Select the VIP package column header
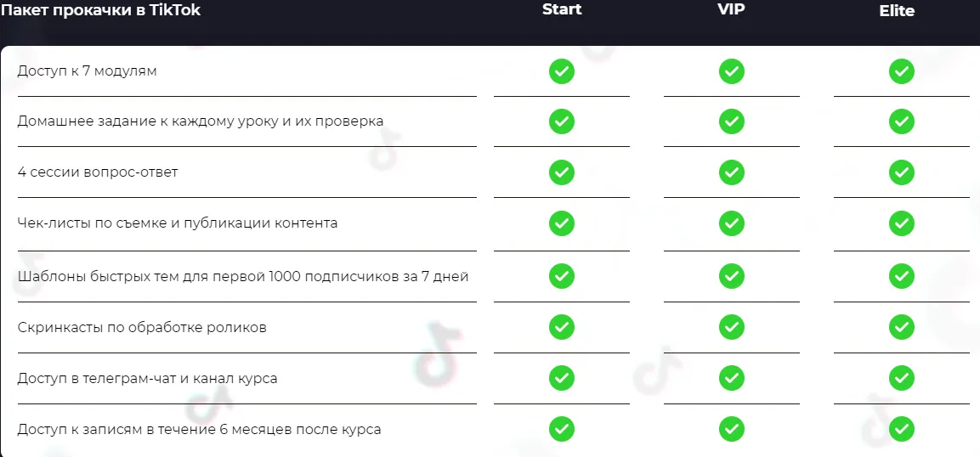Screen dimensions: 980x457 point(731,10)
